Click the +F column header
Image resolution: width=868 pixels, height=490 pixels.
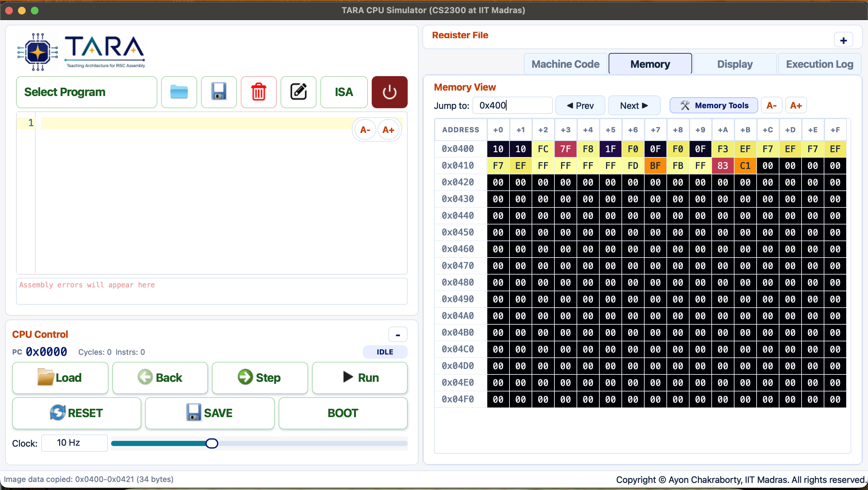click(835, 130)
